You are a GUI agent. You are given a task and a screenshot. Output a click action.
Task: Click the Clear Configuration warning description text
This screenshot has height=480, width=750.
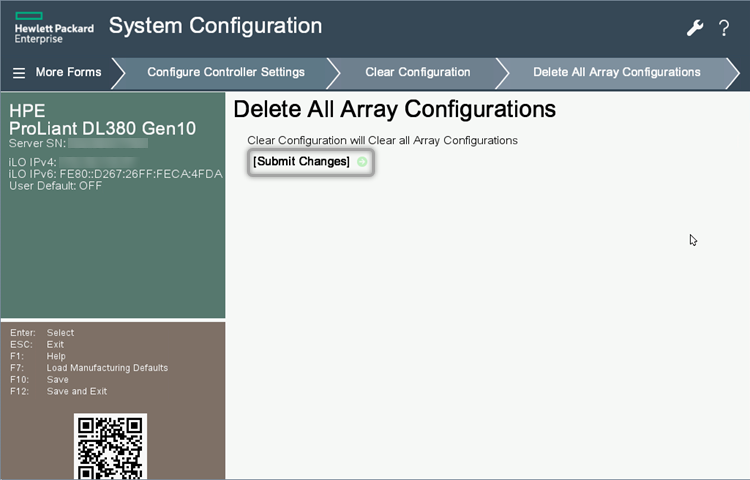pos(382,141)
